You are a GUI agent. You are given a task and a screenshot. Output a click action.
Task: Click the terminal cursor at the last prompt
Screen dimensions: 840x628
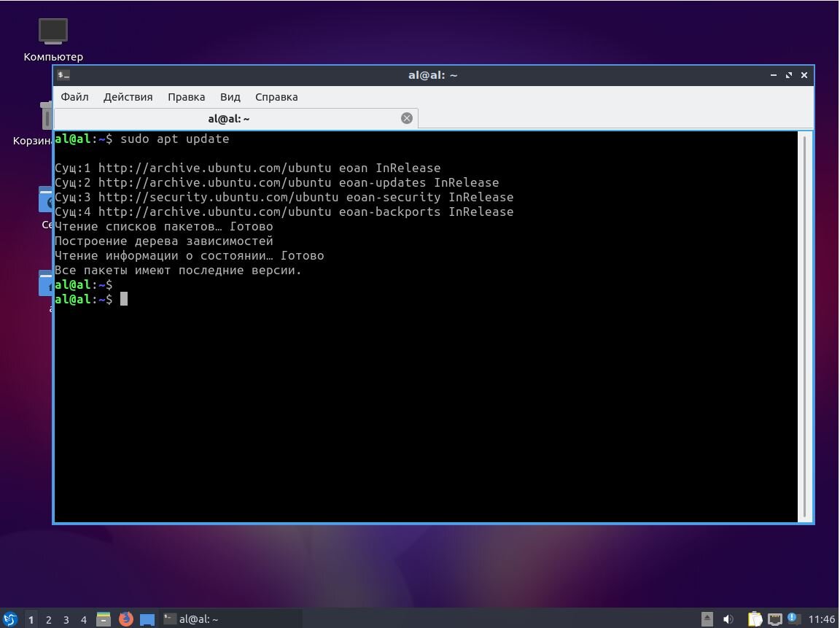[x=124, y=299]
